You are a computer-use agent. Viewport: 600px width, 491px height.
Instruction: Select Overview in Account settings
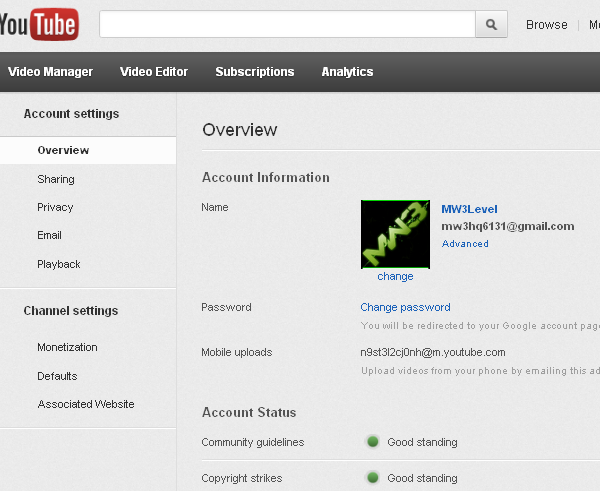[x=88, y=150]
